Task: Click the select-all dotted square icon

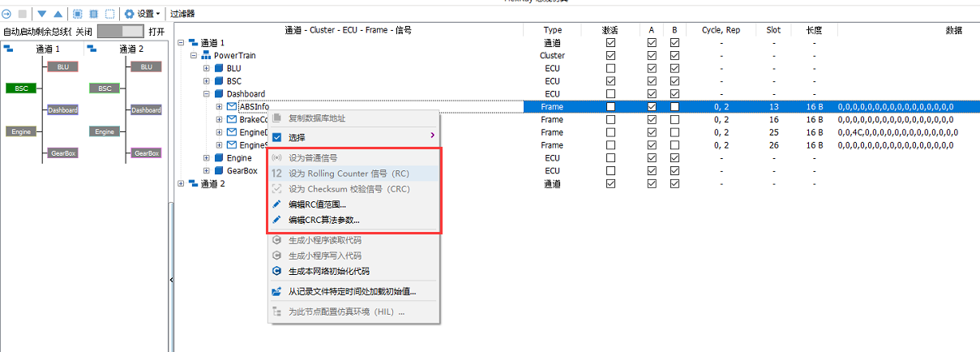Action: [x=78, y=14]
